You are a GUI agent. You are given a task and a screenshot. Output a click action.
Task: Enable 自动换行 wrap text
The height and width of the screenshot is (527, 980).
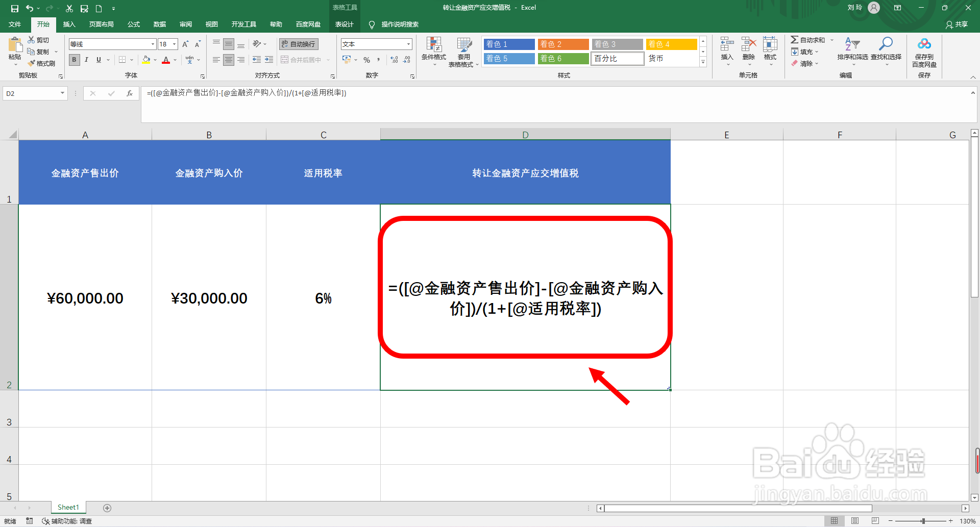298,44
